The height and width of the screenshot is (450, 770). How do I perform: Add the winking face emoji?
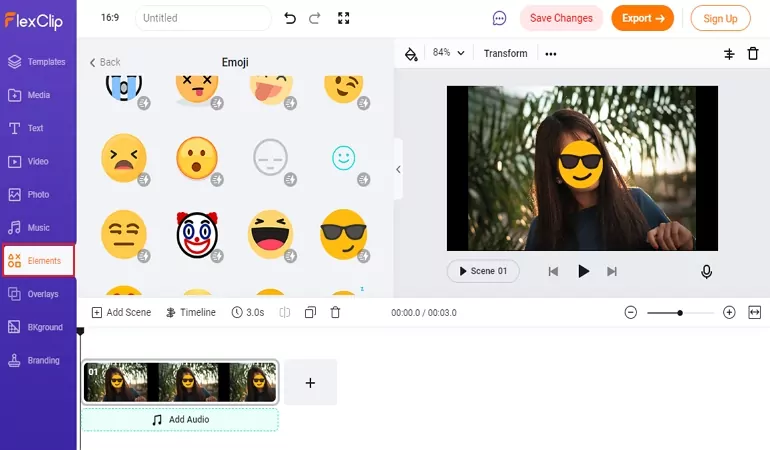click(344, 89)
